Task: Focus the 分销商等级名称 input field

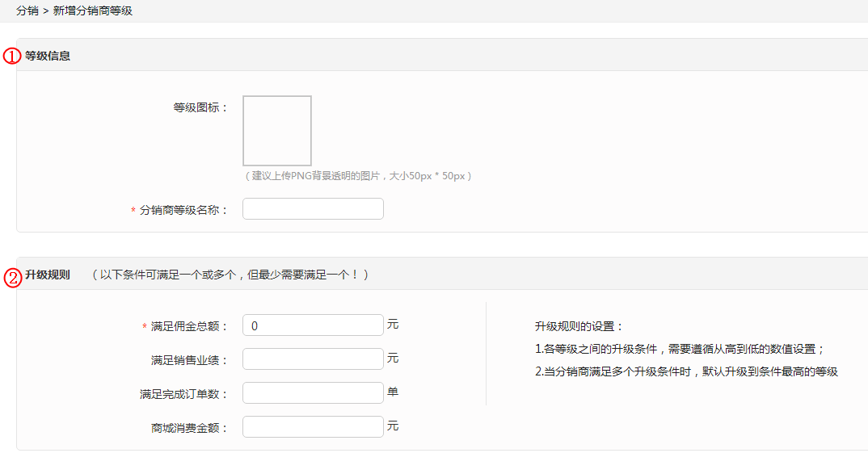Action: click(x=313, y=209)
